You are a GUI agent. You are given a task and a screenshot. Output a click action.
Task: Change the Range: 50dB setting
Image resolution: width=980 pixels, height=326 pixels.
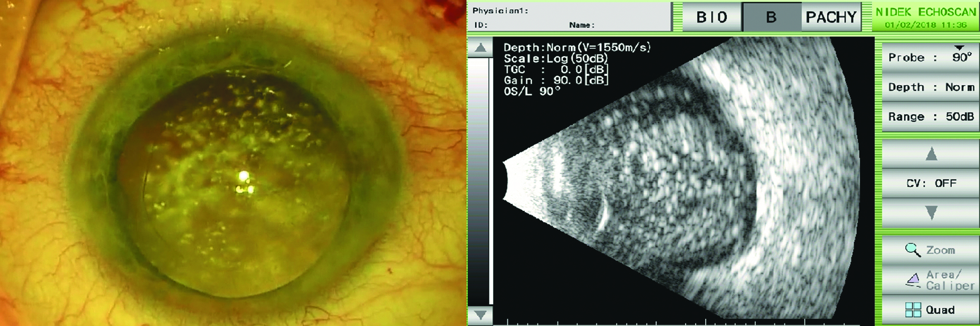coord(931,117)
